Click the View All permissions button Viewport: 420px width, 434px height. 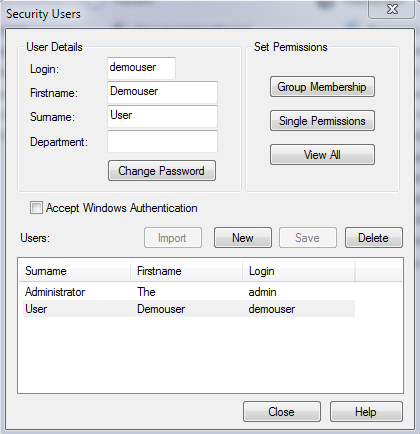click(322, 155)
